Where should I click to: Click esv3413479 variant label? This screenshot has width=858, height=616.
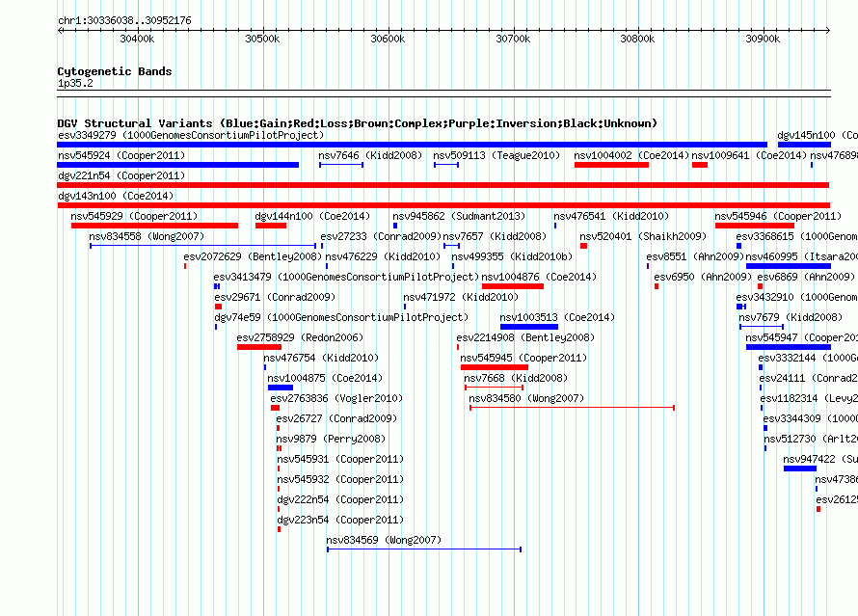coord(346,277)
